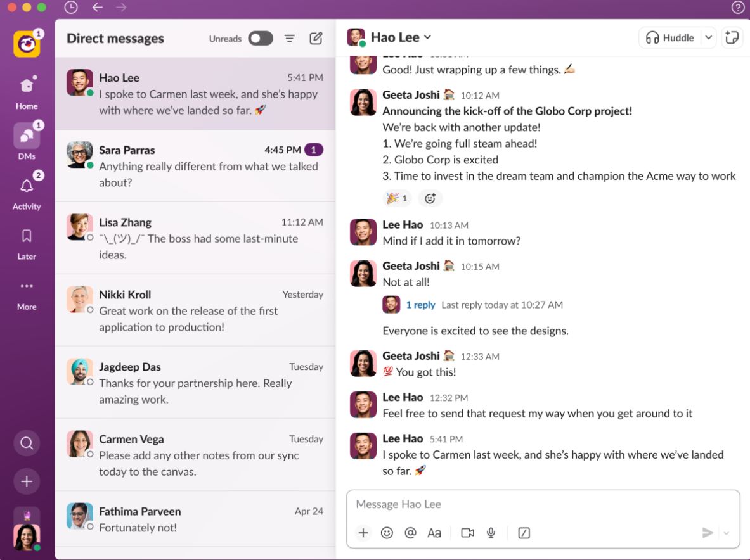Open the More menu in sidebar
The image size is (750, 560).
(27, 295)
